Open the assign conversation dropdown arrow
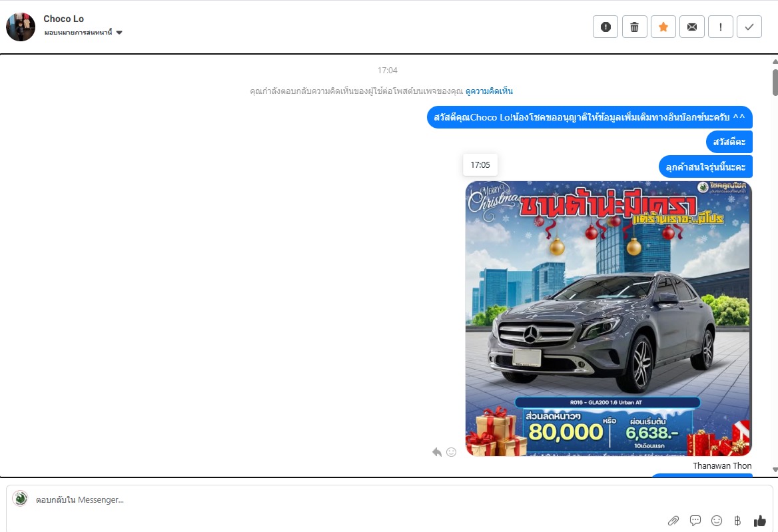This screenshot has height=532, width=778. (x=119, y=33)
